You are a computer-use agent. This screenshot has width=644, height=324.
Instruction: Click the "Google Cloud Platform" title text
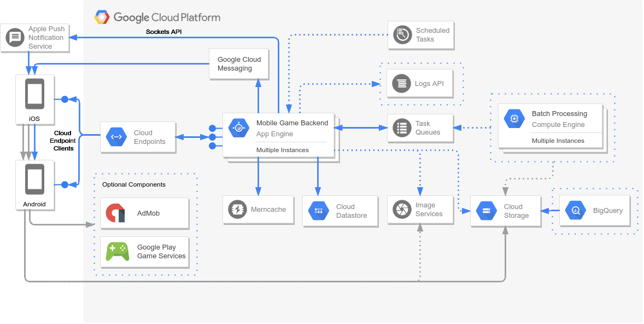pos(167,18)
